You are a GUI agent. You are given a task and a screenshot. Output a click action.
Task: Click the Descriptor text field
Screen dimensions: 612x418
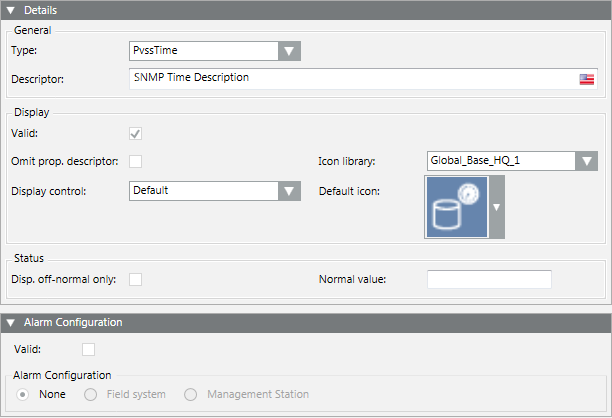click(x=350, y=78)
